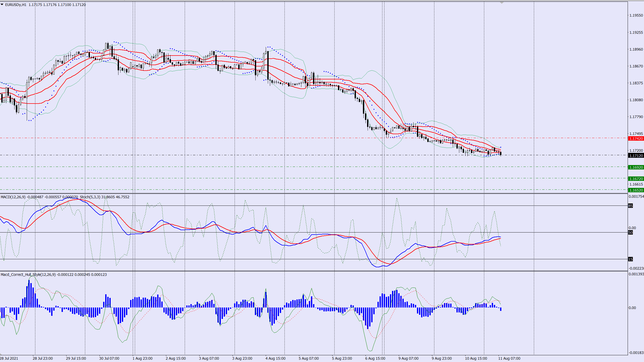Select the green 1.16720 price level label
Viewport: 644px width, 362px height.
pos(636,179)
